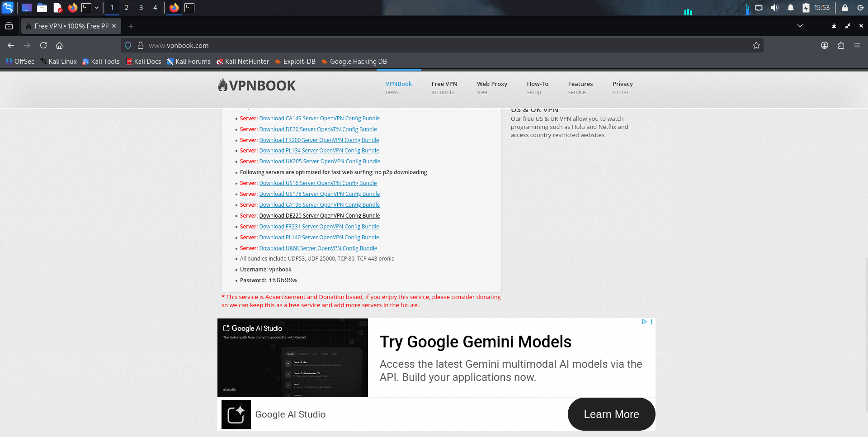Open the terminal emulator launcher
The image size is (868, 437).
(x=86, y=8)
